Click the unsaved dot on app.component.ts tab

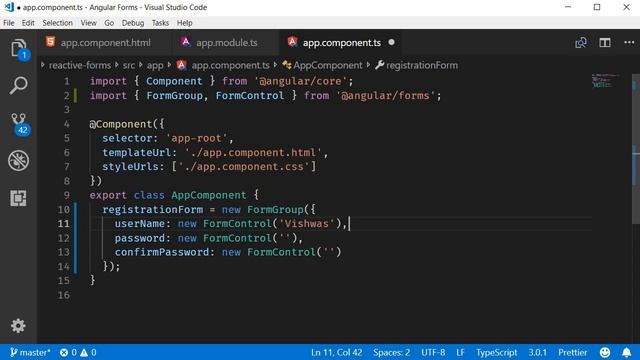[391, 42]
